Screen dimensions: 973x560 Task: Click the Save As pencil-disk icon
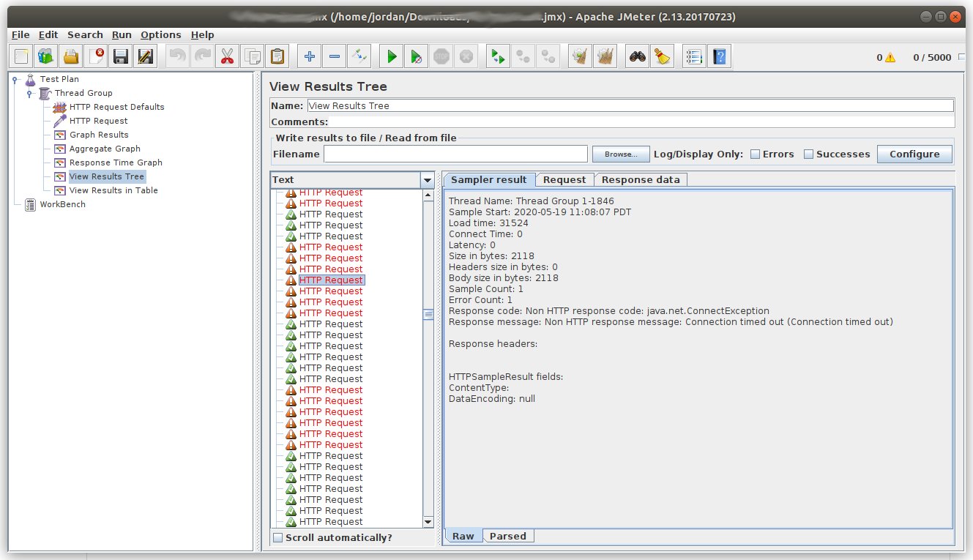146,56
